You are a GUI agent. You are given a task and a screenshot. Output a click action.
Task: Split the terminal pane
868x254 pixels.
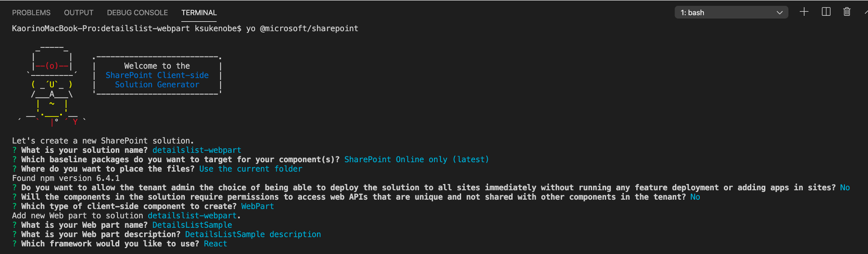pyautogui.click(x=826, y=12)
